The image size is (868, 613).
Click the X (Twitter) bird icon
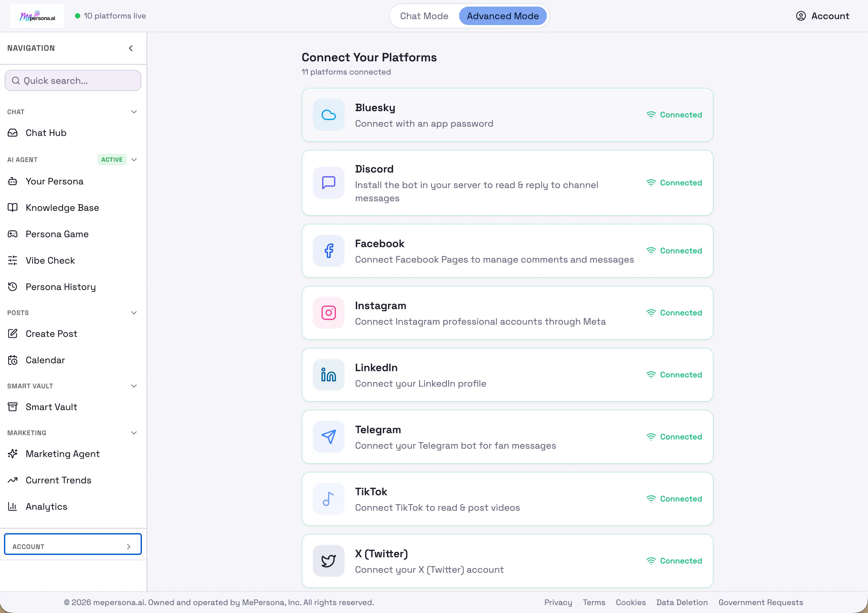(x=328, y=561)
